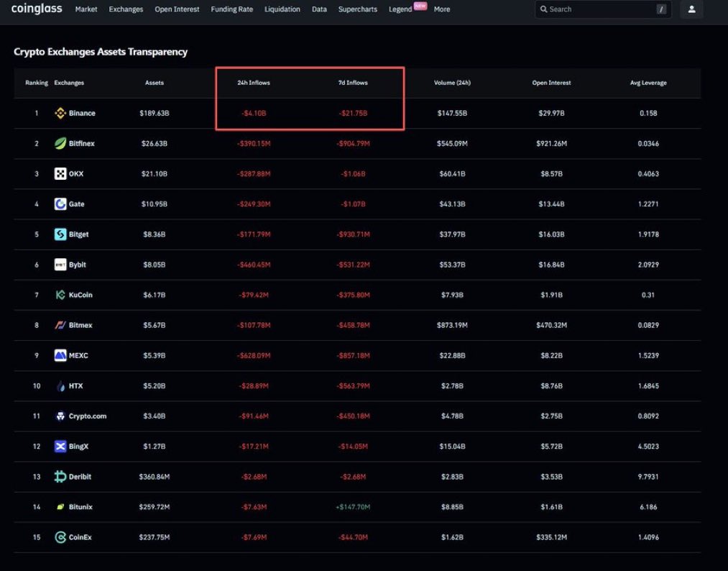Sort by Open Interest column header
728x571 pixels.
pyautogui.click(x=552, y=83)
